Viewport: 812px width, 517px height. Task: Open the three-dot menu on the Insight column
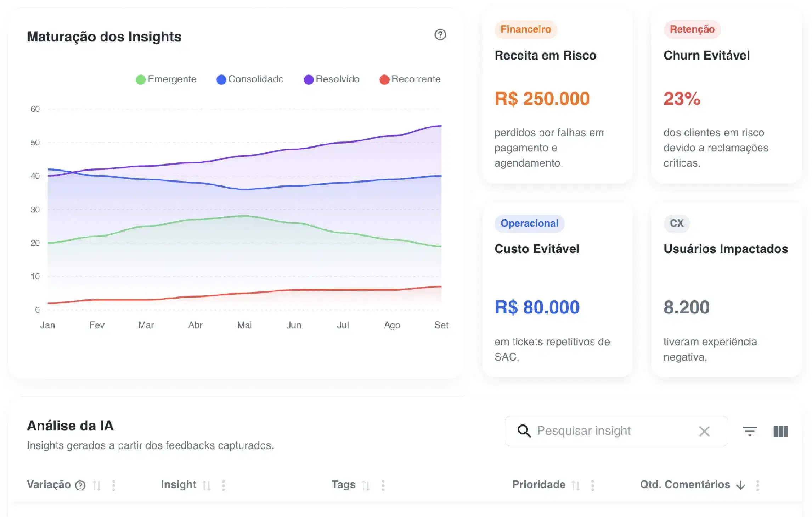point(224,484)
